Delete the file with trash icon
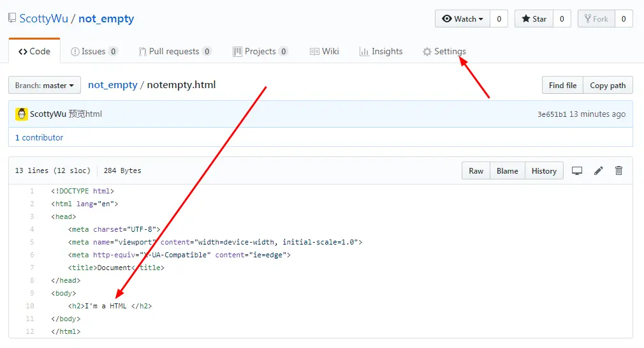The image size is (644, 348). 618,170
